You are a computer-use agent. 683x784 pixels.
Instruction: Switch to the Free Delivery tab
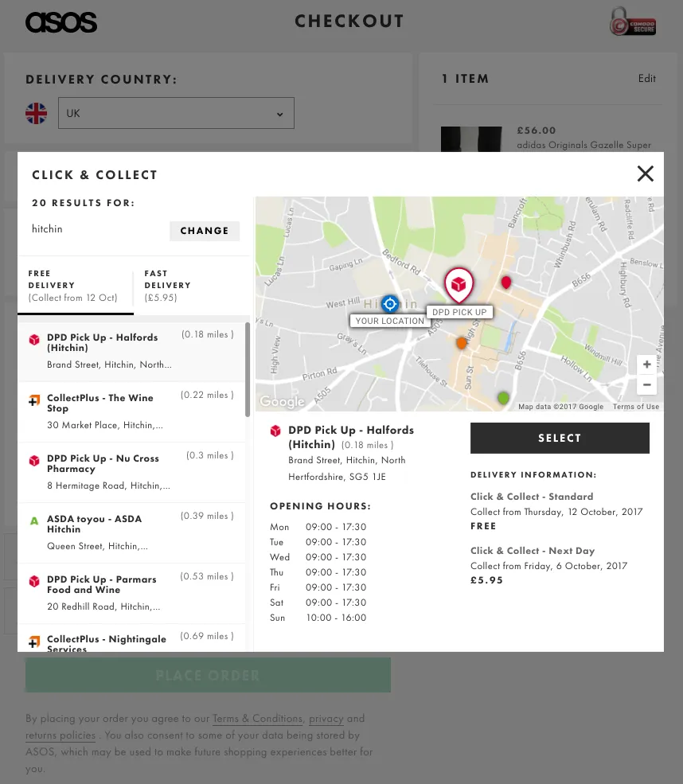point(75,286)
